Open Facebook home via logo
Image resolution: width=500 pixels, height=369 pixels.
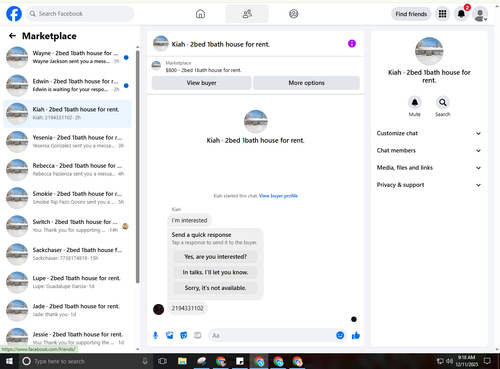14,14
